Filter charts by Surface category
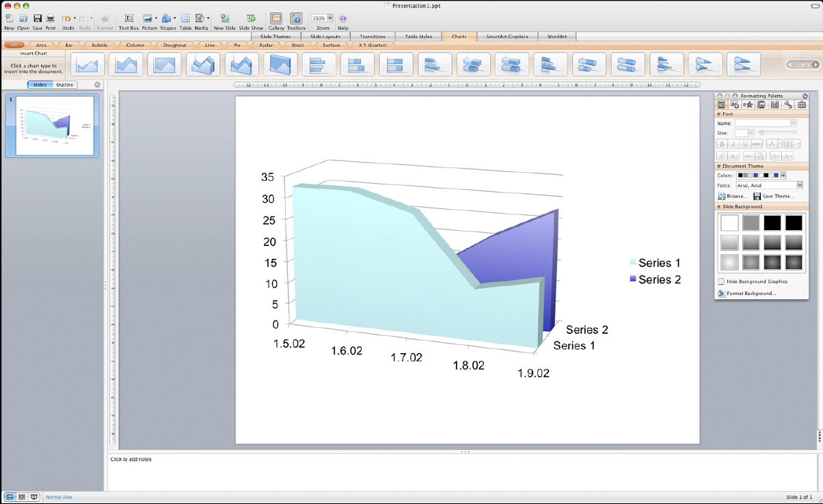This screenshot has height=504, width=823. pyautogui.click(x=332, y=45)
